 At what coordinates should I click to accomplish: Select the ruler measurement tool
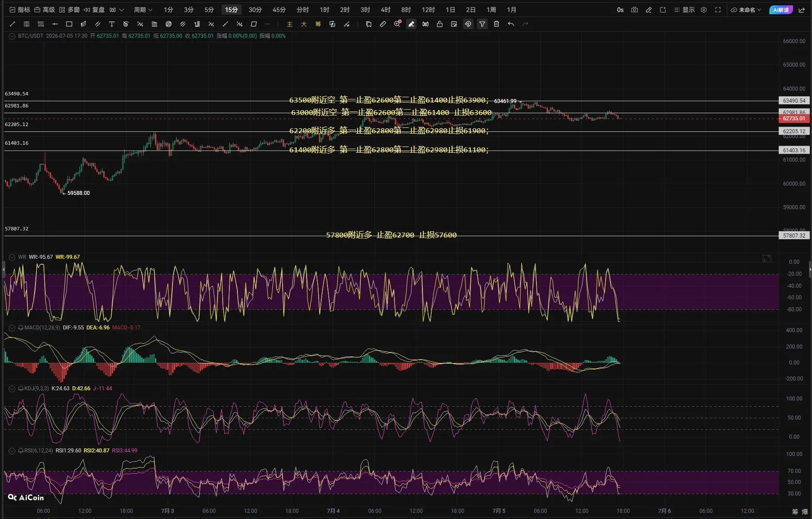pyautogui.click(x=383, y=24)
